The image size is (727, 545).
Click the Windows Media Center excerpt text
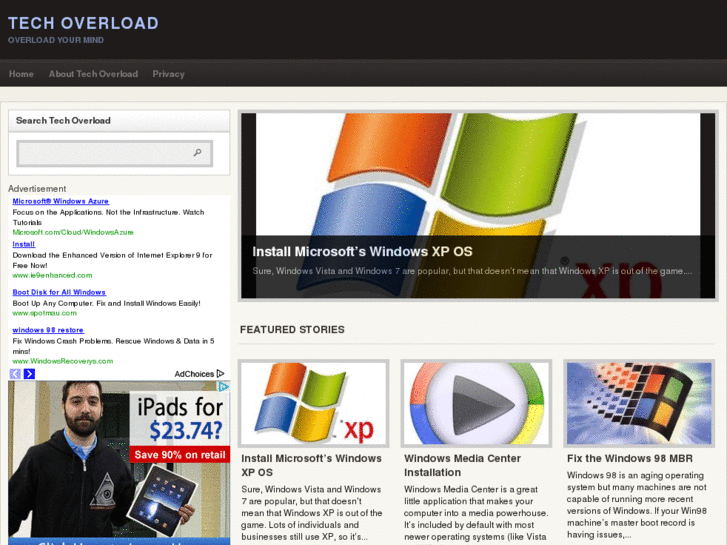(476, 515)
